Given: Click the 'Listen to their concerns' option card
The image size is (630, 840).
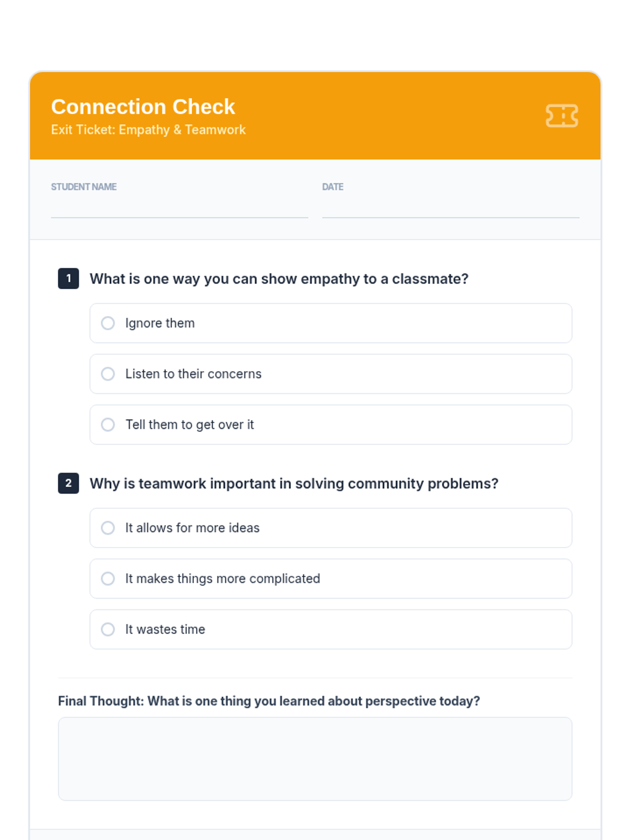Looking at the screenshot, I should (331, 374).
